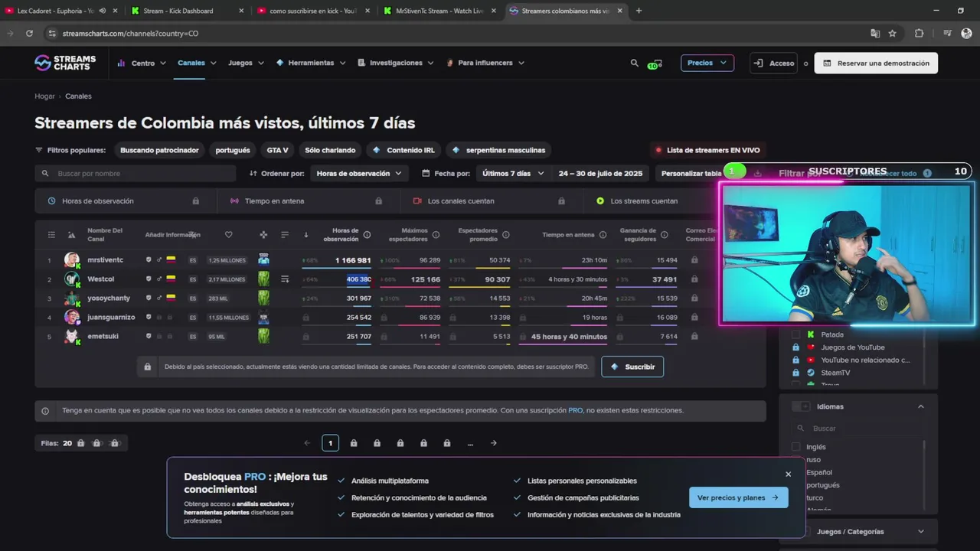The image size is (980, 551).
Task: Click the info icon beside Horas de observación
Action: (367, 235)
